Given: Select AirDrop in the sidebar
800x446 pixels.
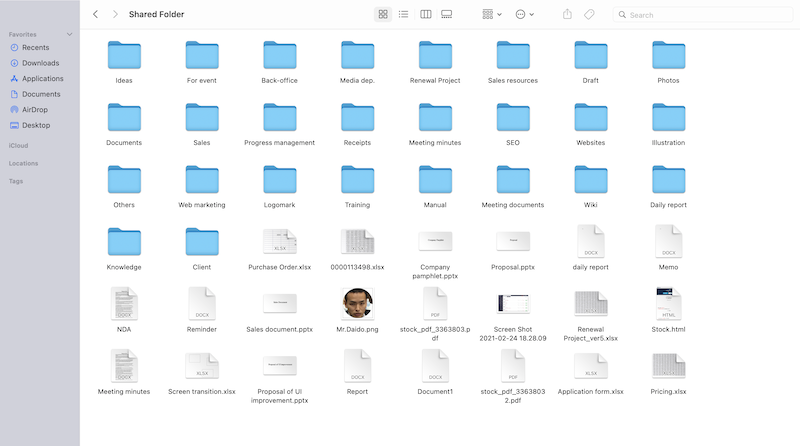Looking at the screenshot, I should [36, 110].
